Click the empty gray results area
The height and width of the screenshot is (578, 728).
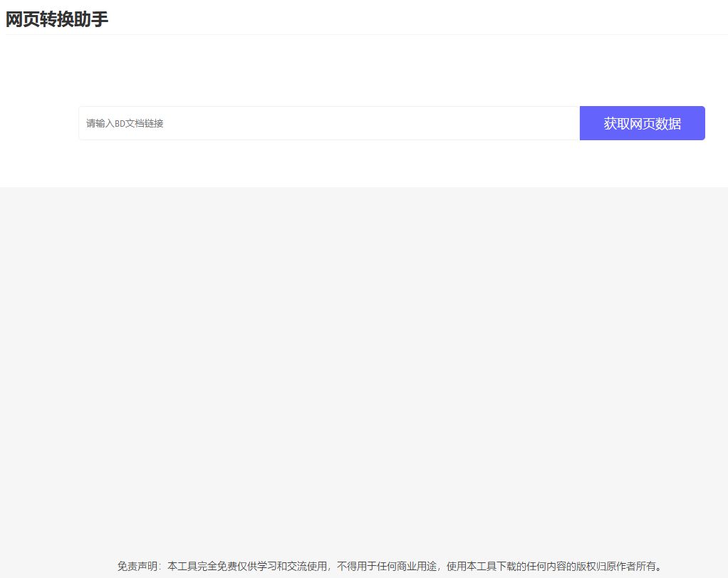coord(364,356)
